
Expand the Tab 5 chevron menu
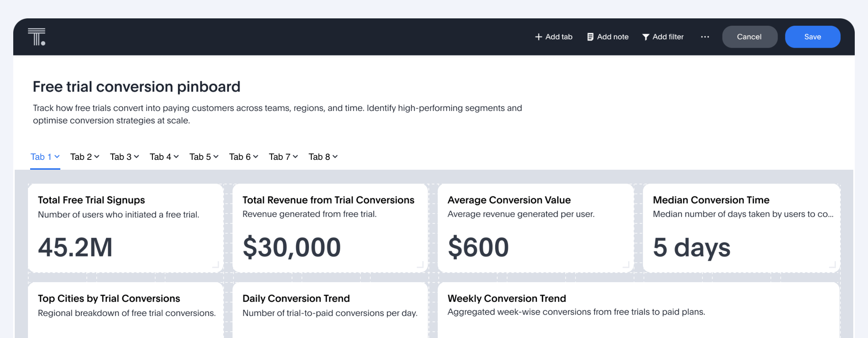(x=216, y=157)
